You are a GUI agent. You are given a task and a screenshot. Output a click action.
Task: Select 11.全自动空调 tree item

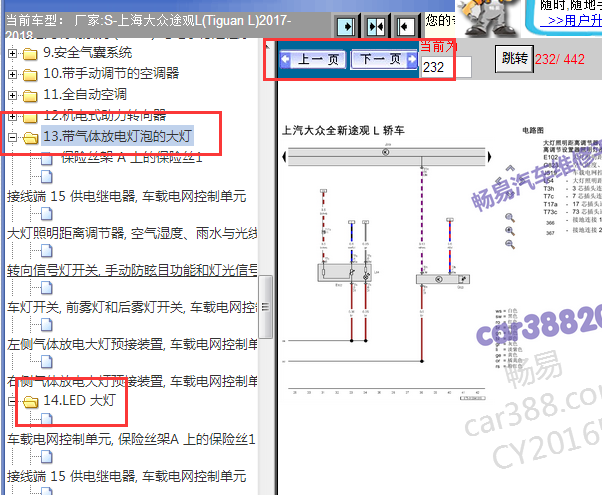point(85,94)
